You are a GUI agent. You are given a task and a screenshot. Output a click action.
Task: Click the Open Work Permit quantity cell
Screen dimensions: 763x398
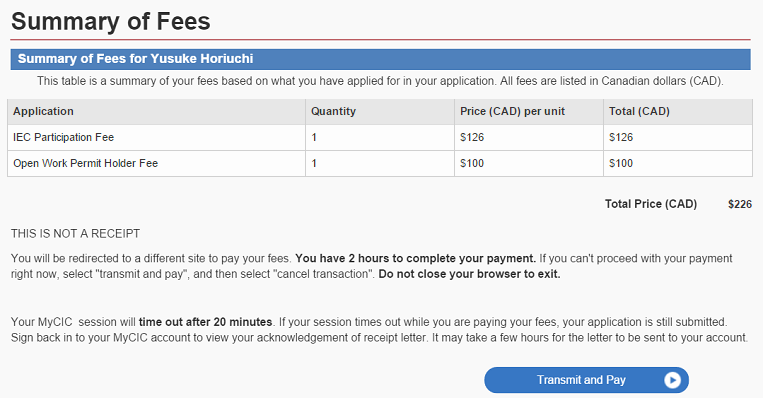click(x=380, y=163)
